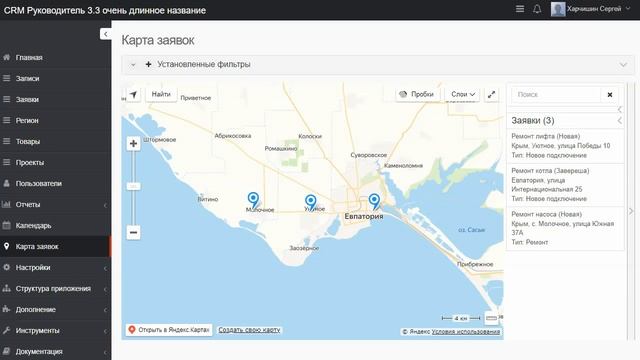The width and height of the screenshot is (640, 360).
Task: Click the user icon next to Пользователи
Action: click(7, 183)
